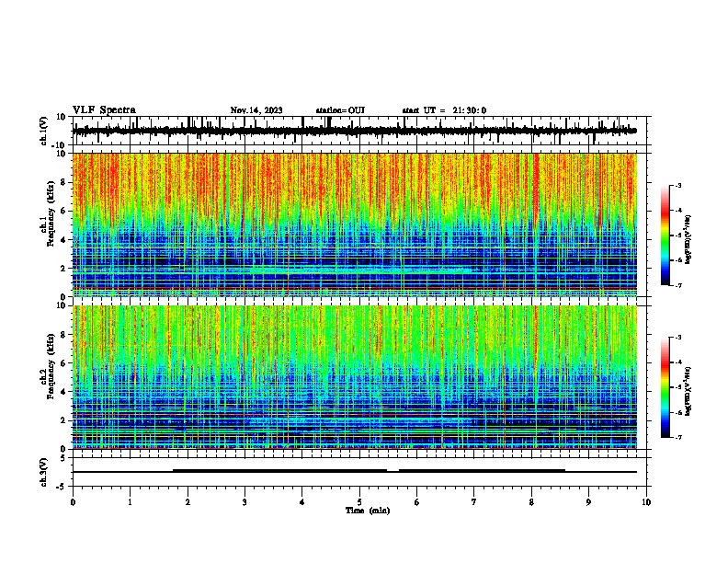Click the "station=OUJ" header label
The height and width of the screenshot is (563, 728).
point(340,110)
